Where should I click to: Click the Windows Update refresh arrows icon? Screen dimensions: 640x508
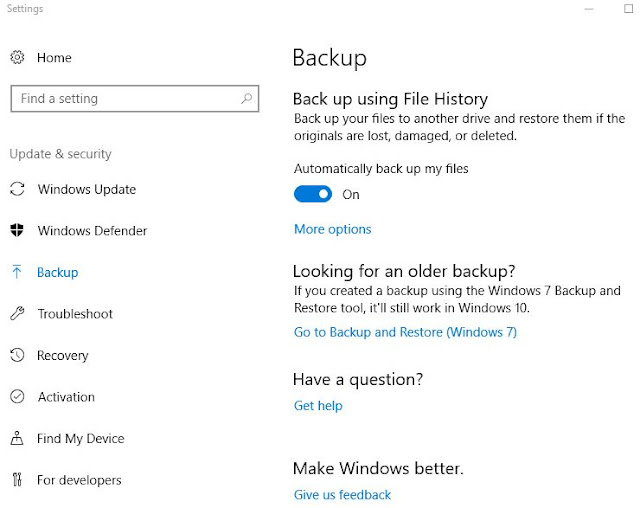click(x=17, y=189)
